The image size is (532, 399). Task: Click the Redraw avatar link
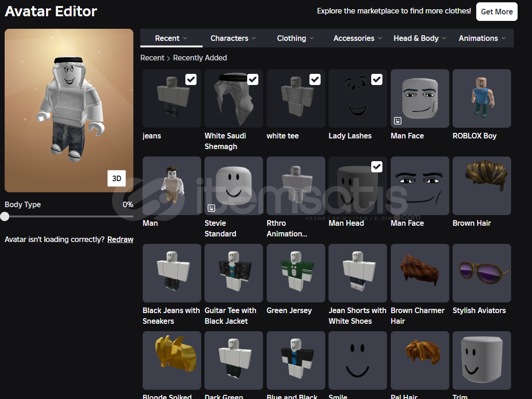pos(120,240)
